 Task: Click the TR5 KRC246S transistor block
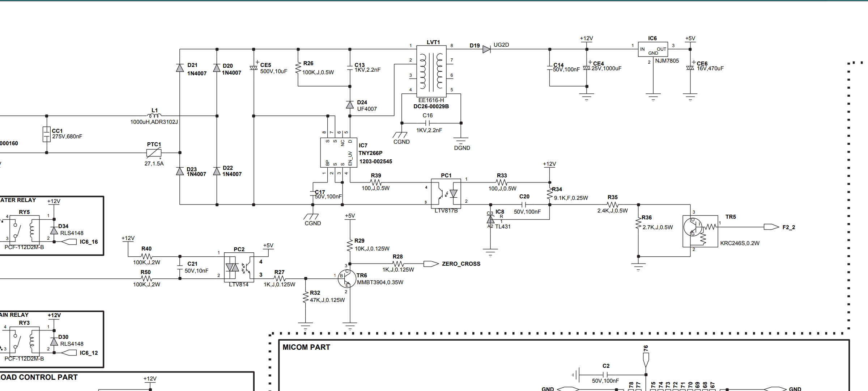(700, 231)
